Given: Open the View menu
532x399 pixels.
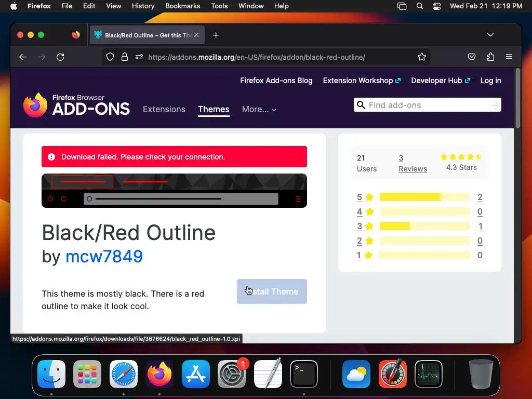Looking at the screenshot, I should 113,6.
